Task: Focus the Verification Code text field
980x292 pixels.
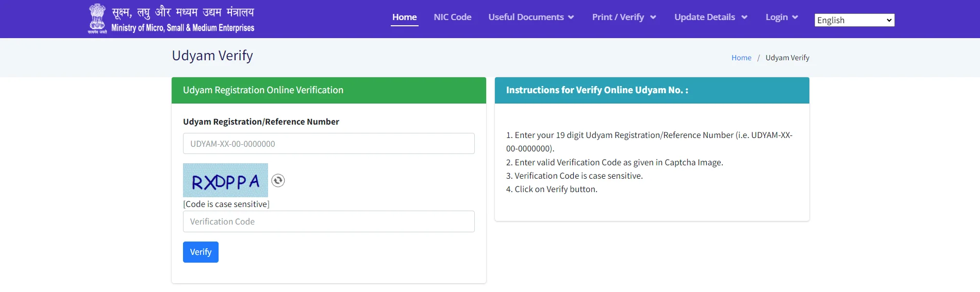Action: [328, 221]
